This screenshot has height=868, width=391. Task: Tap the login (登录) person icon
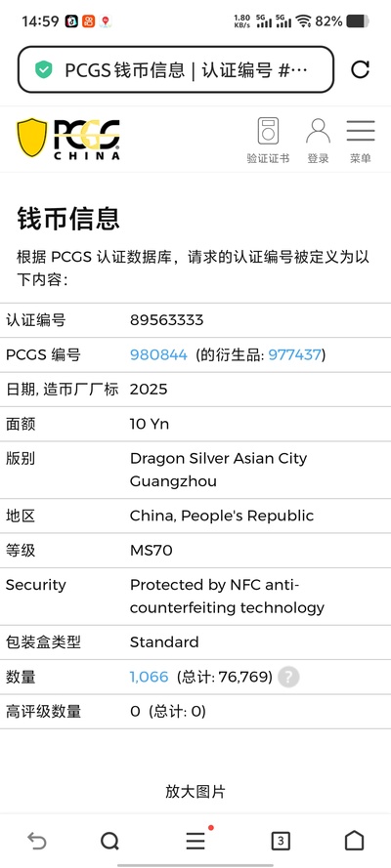click(x=318, y=141)
